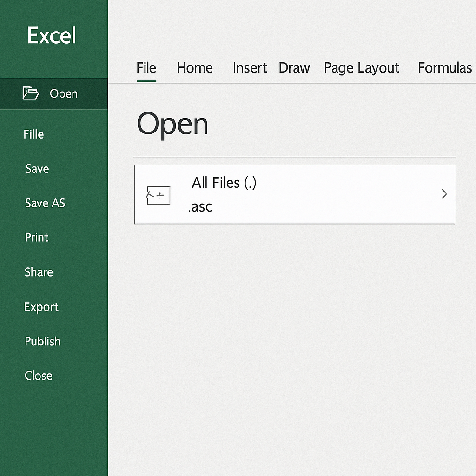Screen dimensions: 476x476
Task: Click the Excel title in the sidebar
Action: click(52, 35)
